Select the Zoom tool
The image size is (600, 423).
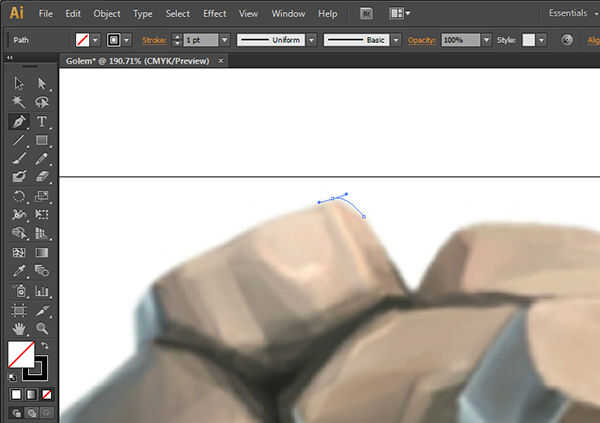[x=41, y=328]
